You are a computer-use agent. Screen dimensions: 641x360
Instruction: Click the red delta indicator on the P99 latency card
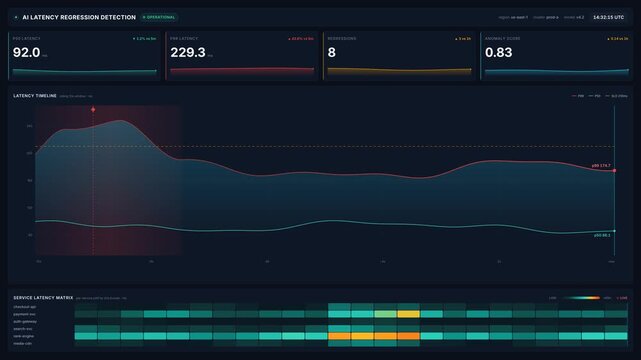point(301,39)
